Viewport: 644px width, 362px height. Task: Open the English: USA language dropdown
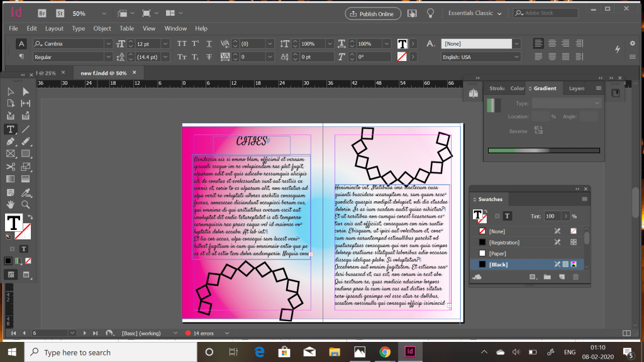pos(516,57)
